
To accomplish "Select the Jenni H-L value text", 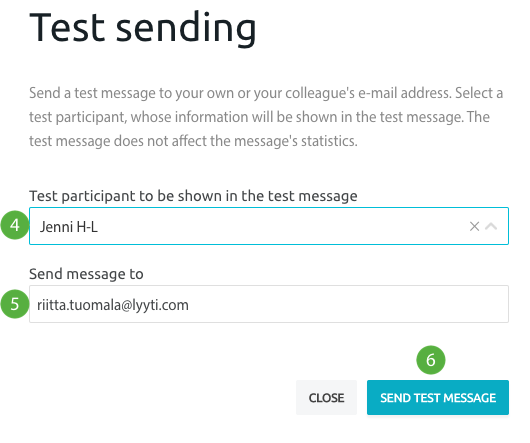I will (69, 227).
